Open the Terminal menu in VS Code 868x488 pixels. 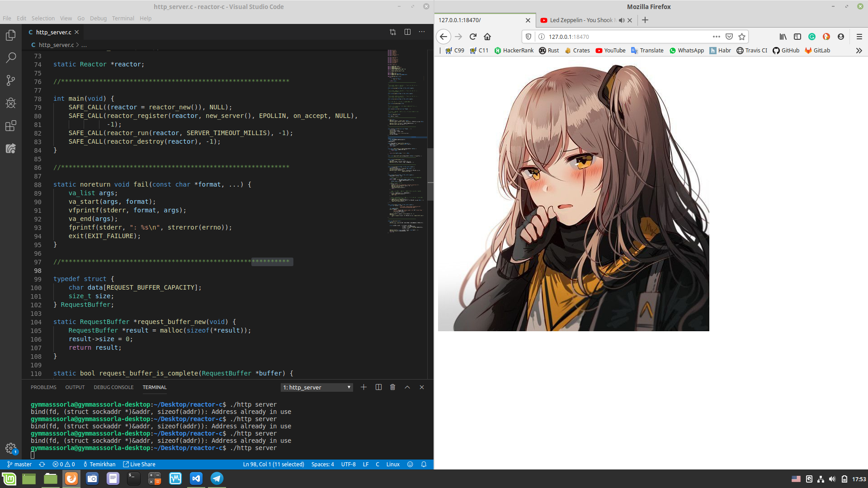[123, 18]
